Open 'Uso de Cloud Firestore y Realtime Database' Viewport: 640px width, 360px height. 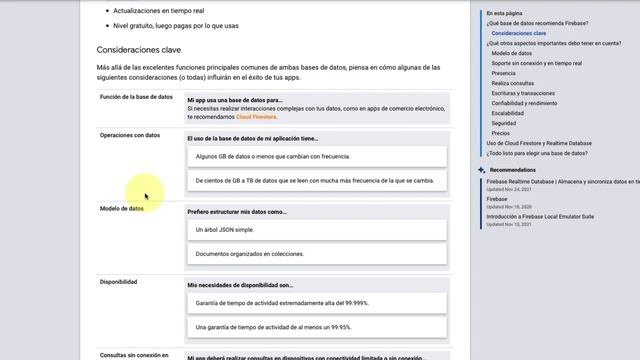click(539, 143)
